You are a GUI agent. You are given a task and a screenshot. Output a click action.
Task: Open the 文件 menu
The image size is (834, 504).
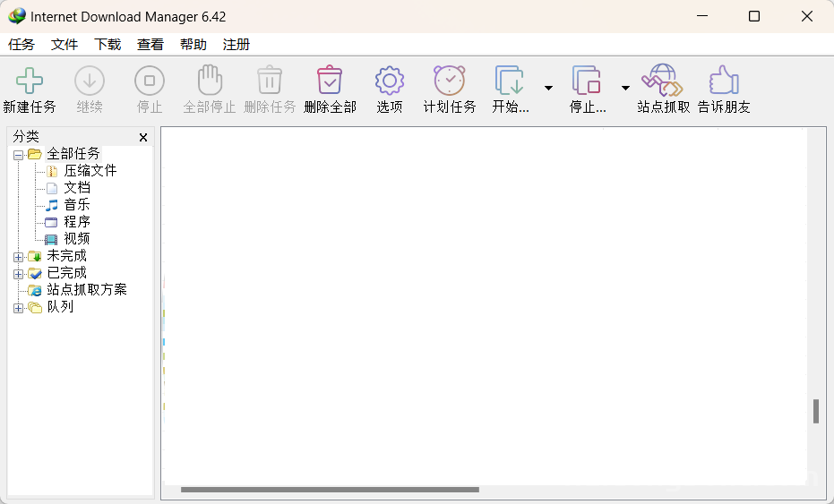coord(64,45)
